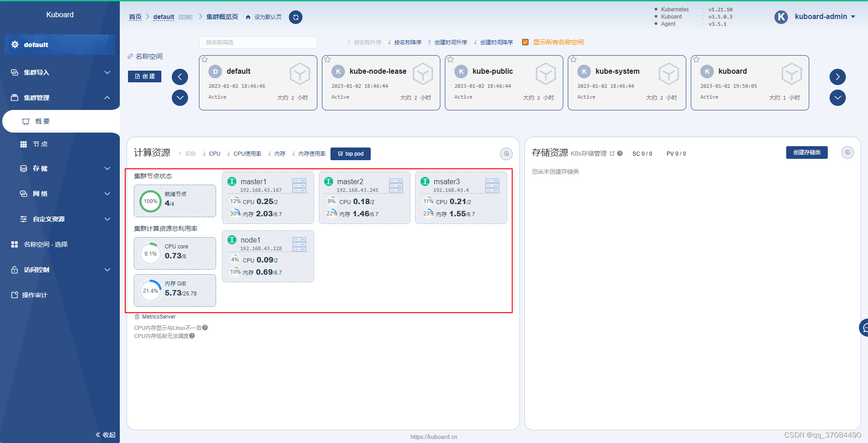
Task: Refresh the cluster overview page
Action: (296, 17)
